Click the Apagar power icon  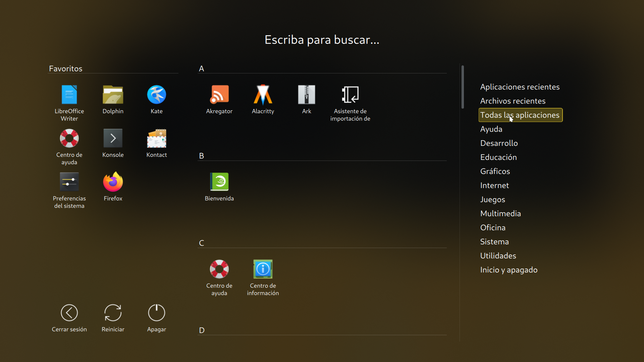[156, 313]
